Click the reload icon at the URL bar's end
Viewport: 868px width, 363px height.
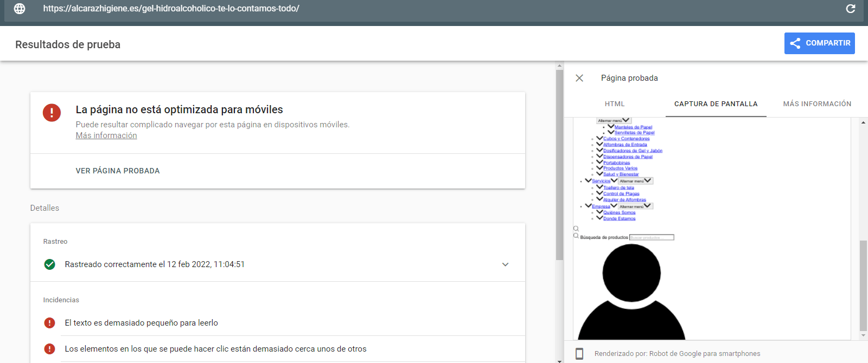coord(851,9)
